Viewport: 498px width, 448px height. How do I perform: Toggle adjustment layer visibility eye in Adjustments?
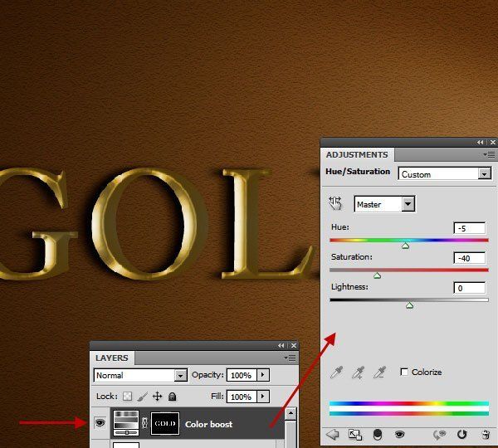coord(399,434)
